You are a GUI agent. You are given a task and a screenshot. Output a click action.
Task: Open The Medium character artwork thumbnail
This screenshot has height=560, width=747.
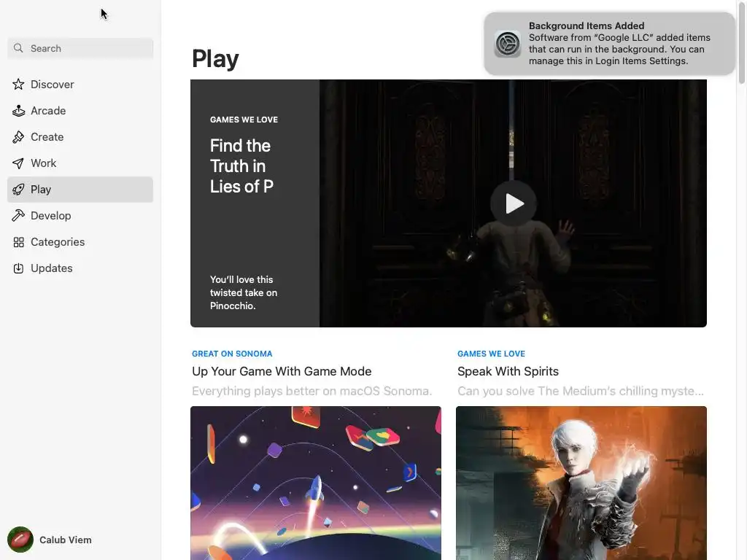[x=581, y=483]
